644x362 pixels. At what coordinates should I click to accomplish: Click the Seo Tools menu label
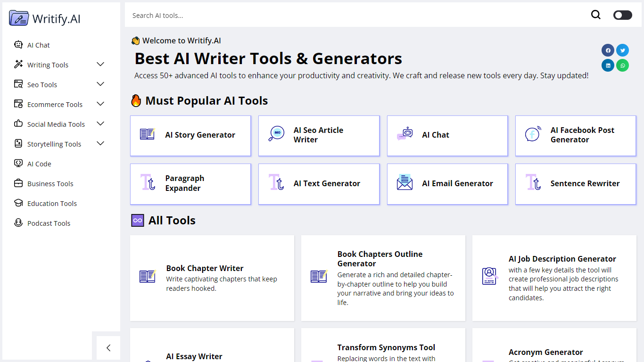(x=42, y=85)
